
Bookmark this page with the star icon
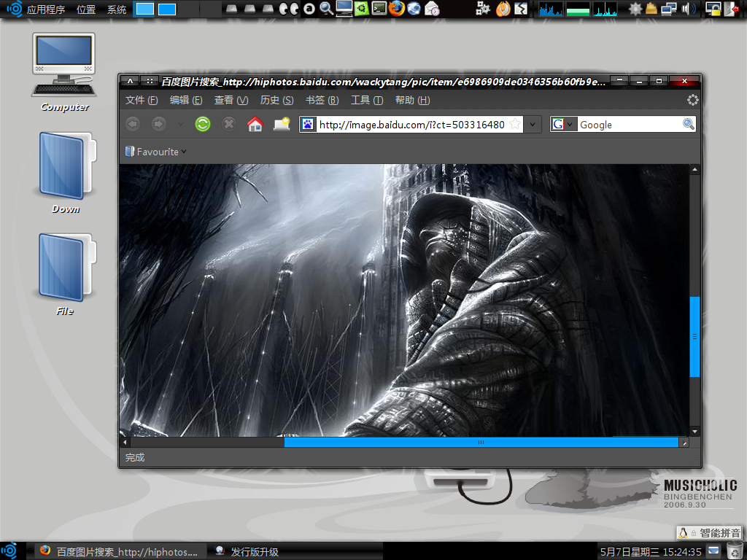[515, 124]
